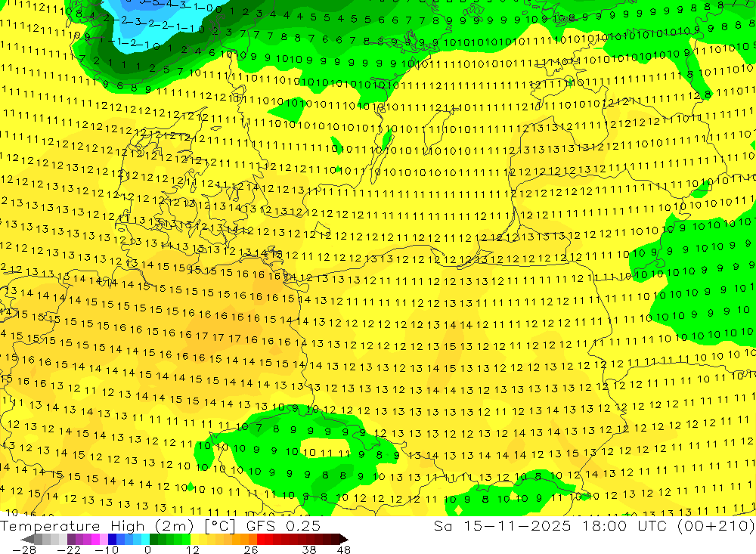Click the '38' legend label
The height and width of the screenshot is (554, 756).
click(309, 549)
